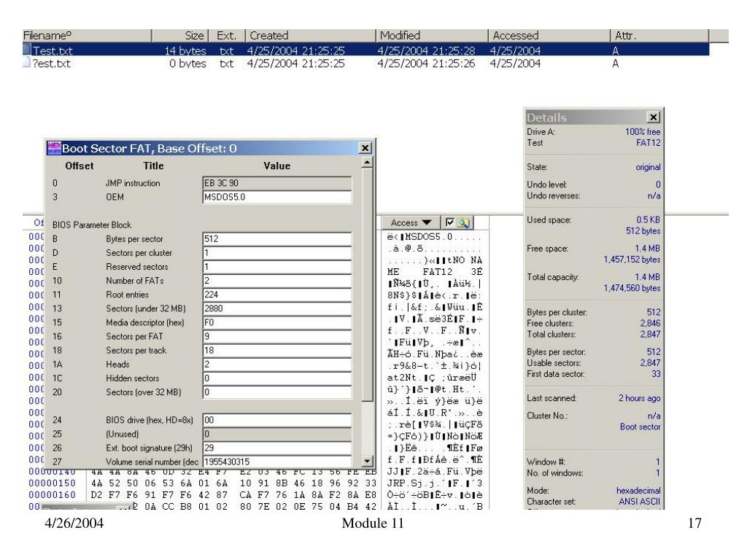This screenshot has height=560, width=747.
Task: Edit the Ext. boot signature field
Action: pos(276,448)
